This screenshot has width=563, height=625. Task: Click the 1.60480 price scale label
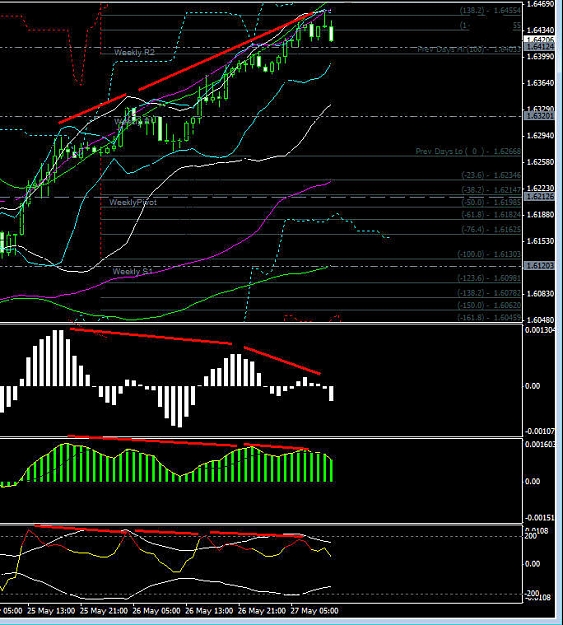(541, 320)
